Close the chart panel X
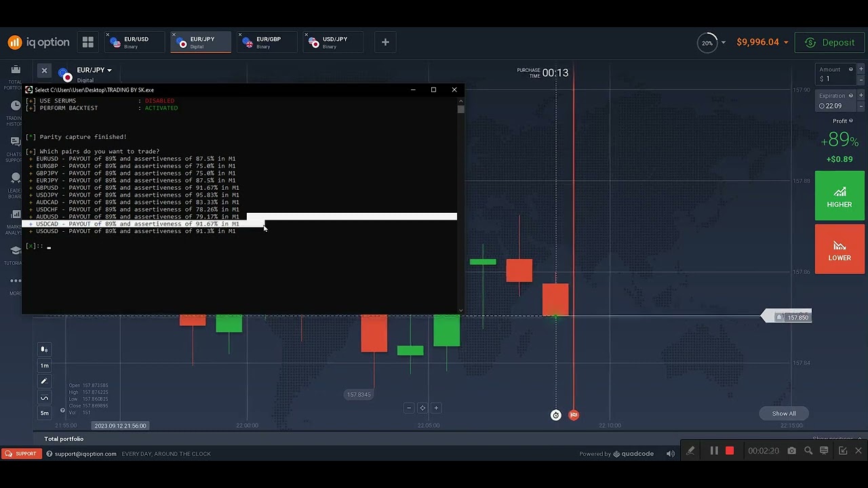This screenshot has height=488, width=868. (44, 70)
